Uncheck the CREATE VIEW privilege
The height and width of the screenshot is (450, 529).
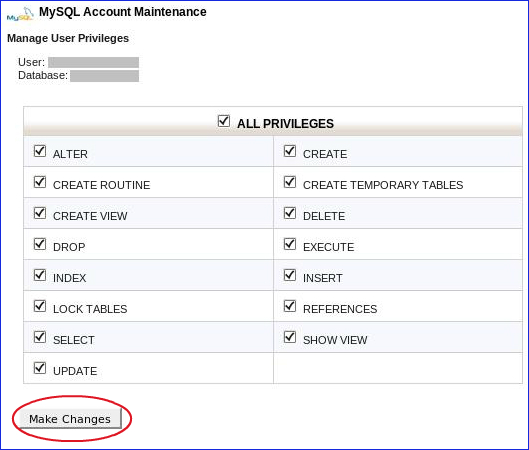(40, 213)
